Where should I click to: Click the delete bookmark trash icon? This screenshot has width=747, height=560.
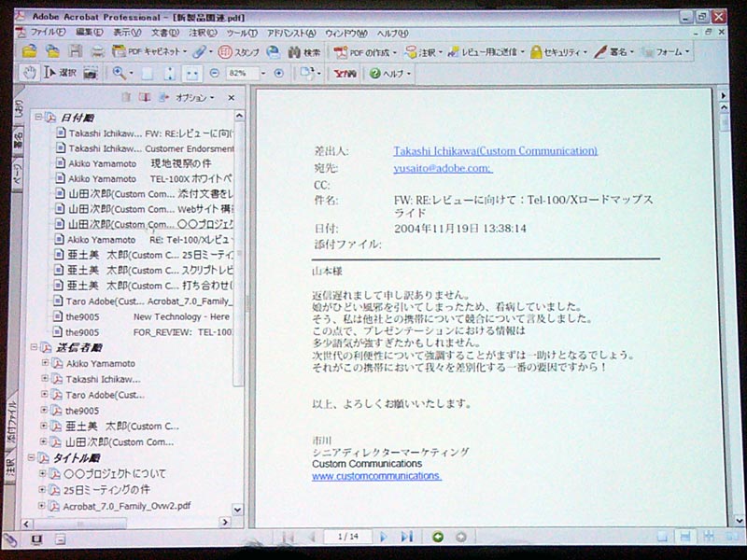tap(126, 97)
